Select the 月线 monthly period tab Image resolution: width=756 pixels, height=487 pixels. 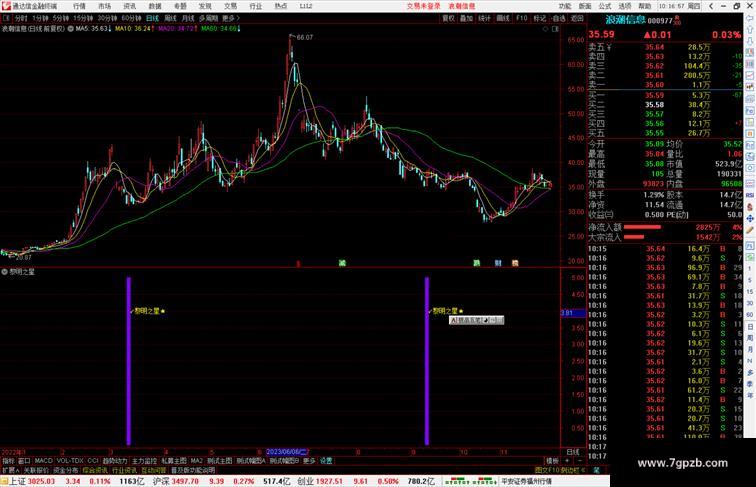188,18
